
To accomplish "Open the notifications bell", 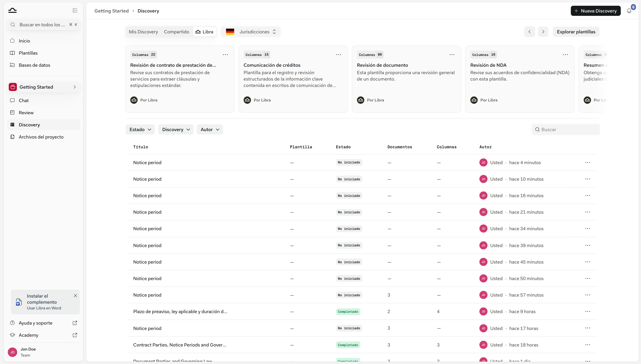I will pos(629,11).
